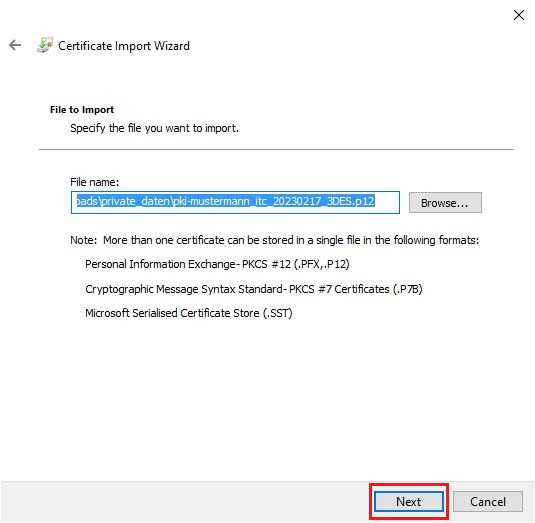Click the 'Personal Information Exchange- PKCS #12' line
Viewport: 535px width, 523px height.
point(217,264)
